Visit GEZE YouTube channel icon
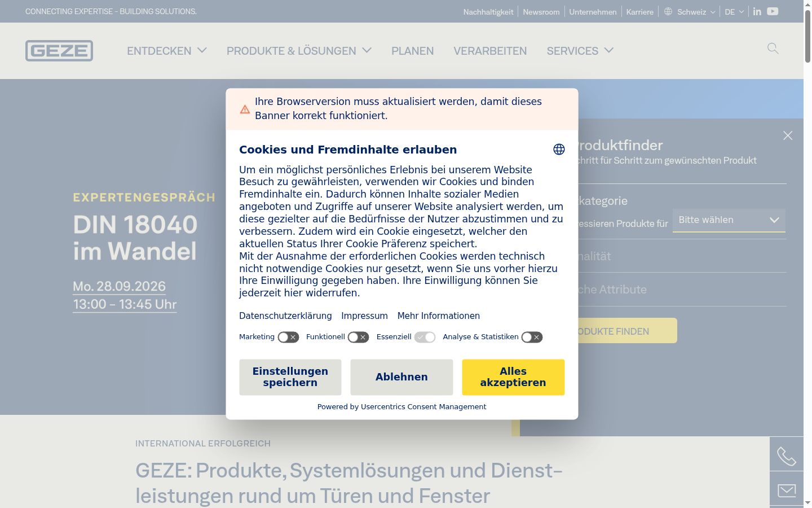 coord(773,11)
